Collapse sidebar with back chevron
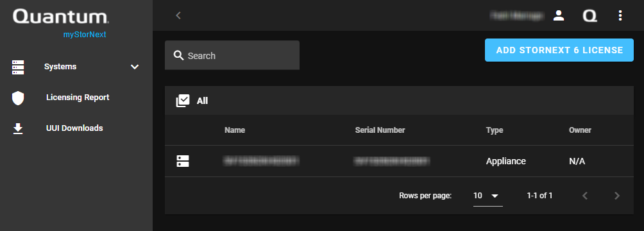Viewport: 644px width, 231px height. point(178,15)
